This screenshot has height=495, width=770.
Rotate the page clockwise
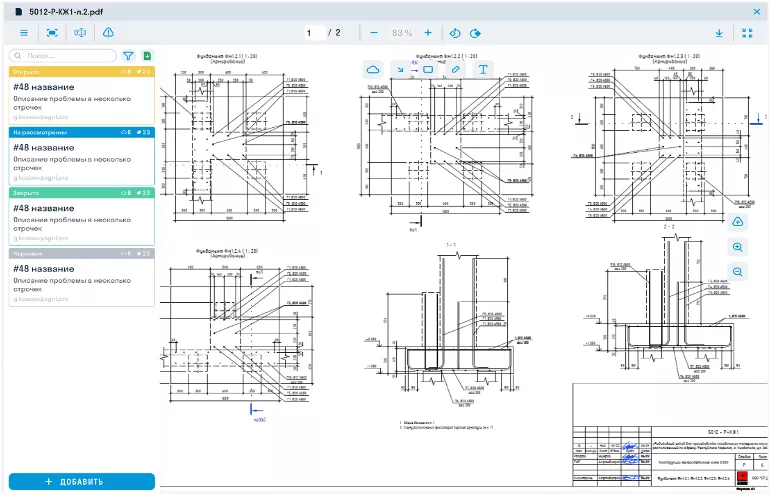point(475,33)
